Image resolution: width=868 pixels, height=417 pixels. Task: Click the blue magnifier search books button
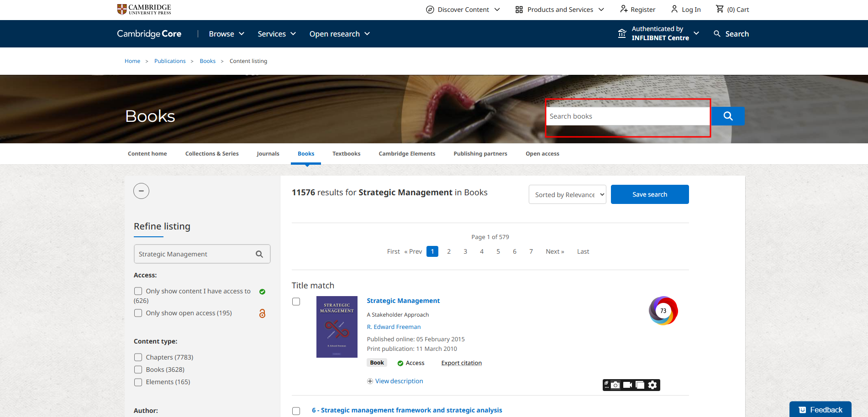tap(728, 116)
